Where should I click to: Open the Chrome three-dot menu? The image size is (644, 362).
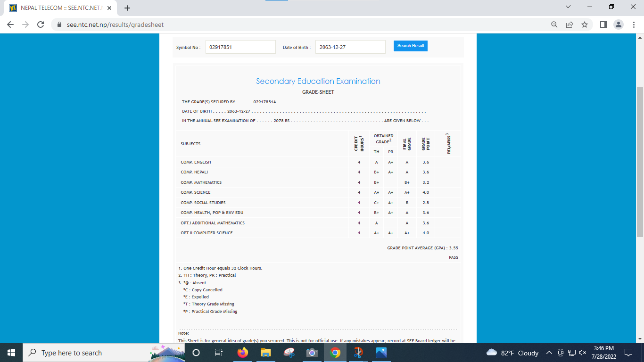click(634, 25)
